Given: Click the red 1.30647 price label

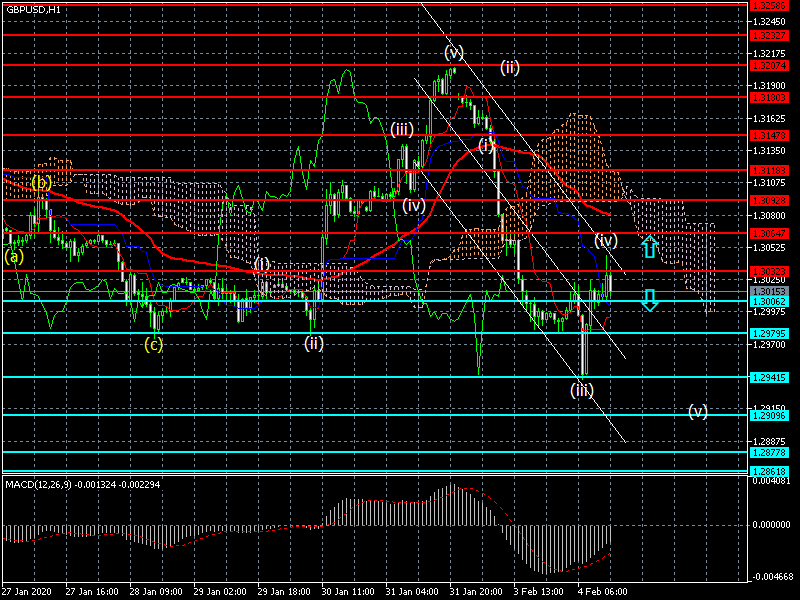Looking at the screenshot, I should 769,234.
